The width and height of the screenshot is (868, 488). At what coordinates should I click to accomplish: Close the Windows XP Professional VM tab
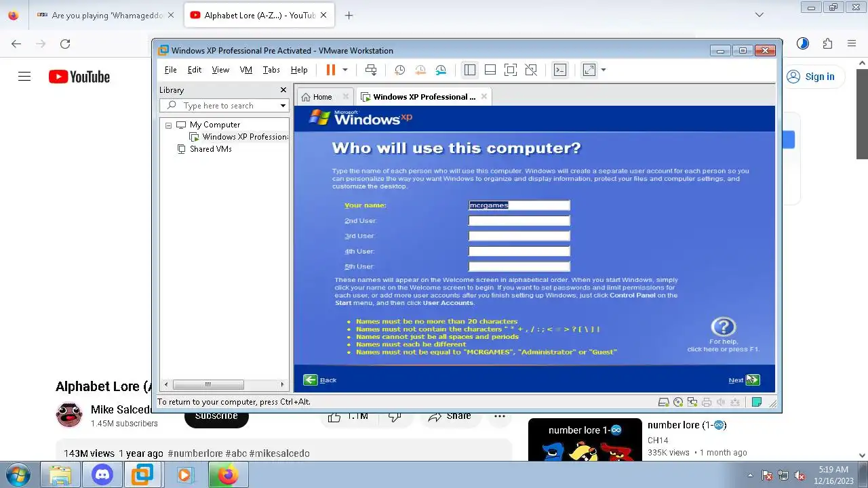tap(484, 97)
